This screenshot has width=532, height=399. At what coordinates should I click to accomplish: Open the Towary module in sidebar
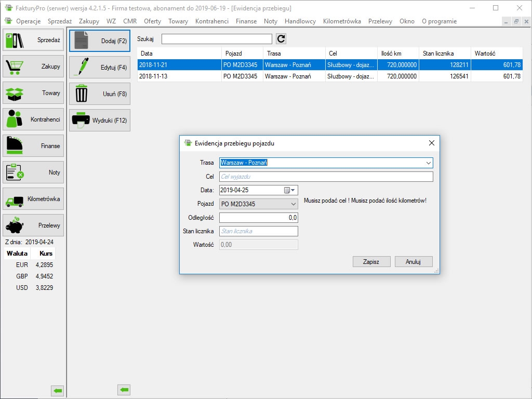[x=33, y=93]
